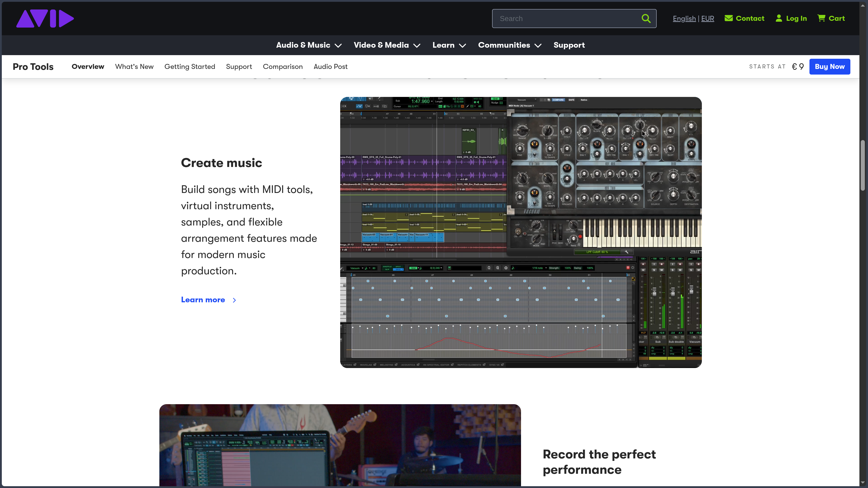868x488 pixels.
Task: Select the Support tab under Pro Tools
Action: tap(239, 67)
